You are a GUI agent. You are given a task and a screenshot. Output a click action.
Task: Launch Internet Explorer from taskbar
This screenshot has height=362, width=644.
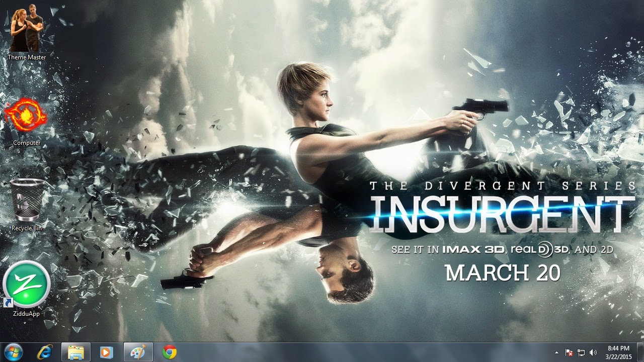[x=45, y=352]
